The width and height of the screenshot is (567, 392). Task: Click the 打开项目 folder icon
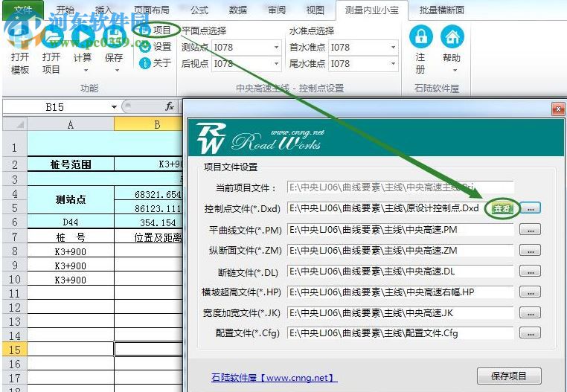coord(51,36)
